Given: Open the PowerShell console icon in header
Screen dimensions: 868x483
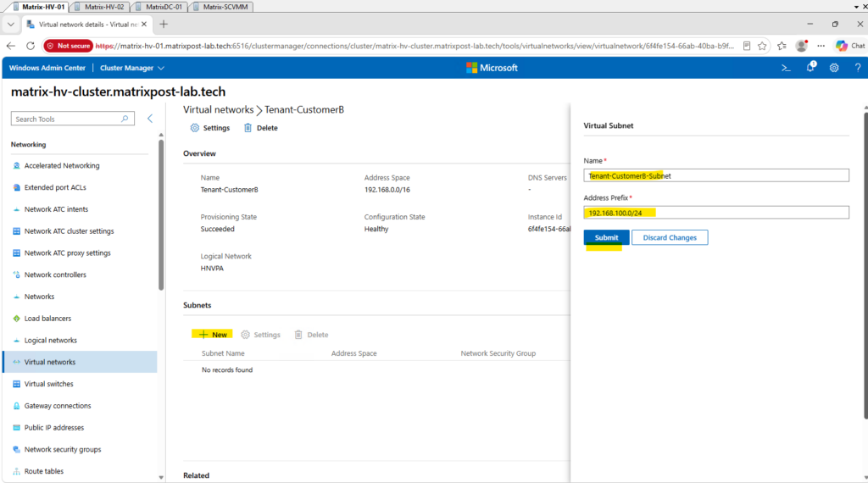Looking at the screenshot, I should click(786, 68).
